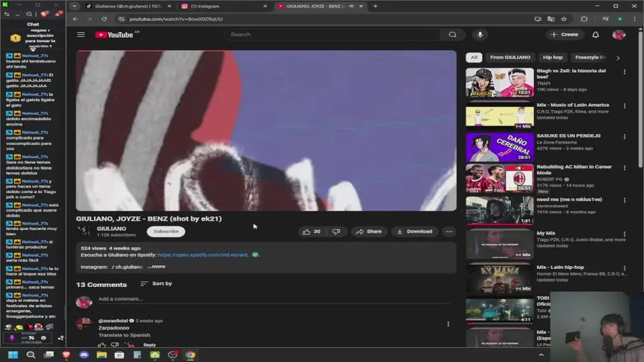Screen dimensions: 644x362
Task: Focus the Add a comment field
Action: click(274, 299)
